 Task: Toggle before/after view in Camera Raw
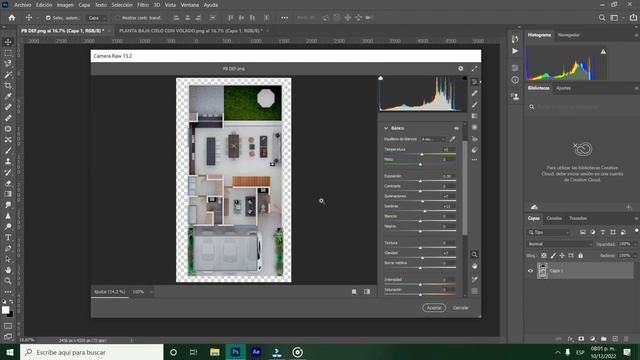[367, 292]
